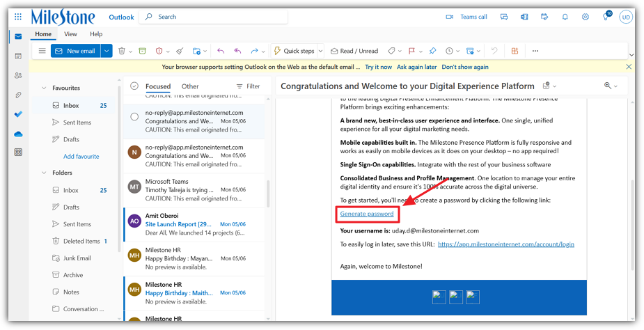Image resolution: width=644 pixels, height=330 pixels.
Task: Open the Delete options dropdown arrow
Action: pyautogui.click(x=131, y=52)
